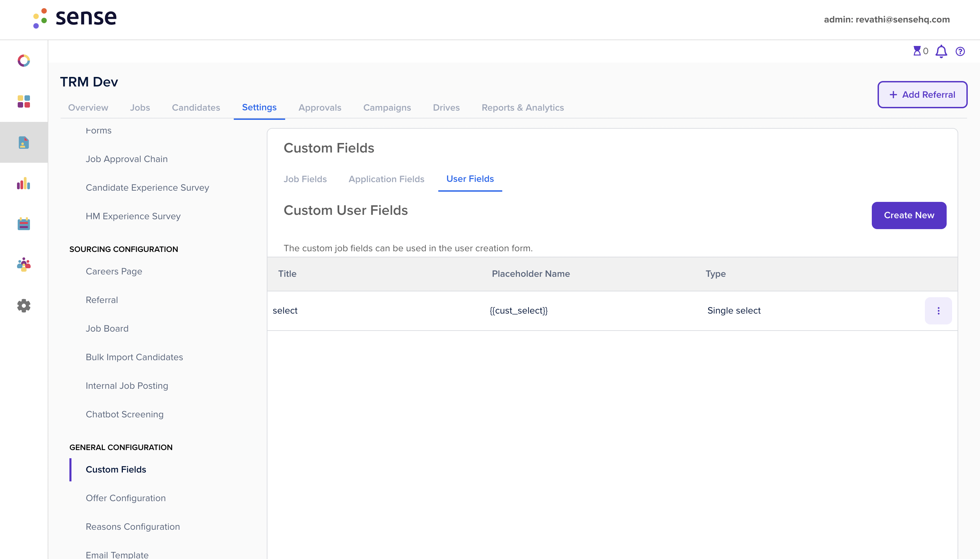
Task: Click the hourglass pending tasks icon
Action: point(917,51)
